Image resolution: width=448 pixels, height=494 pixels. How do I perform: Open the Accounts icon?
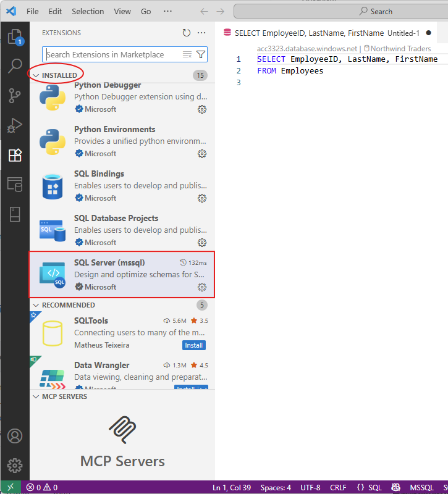[15, 436]
